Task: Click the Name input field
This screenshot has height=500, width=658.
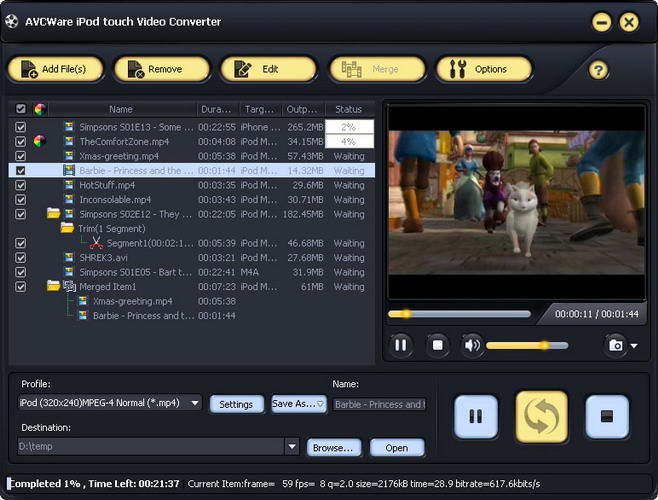Action: pyautogui.click(x=379, y=405)
